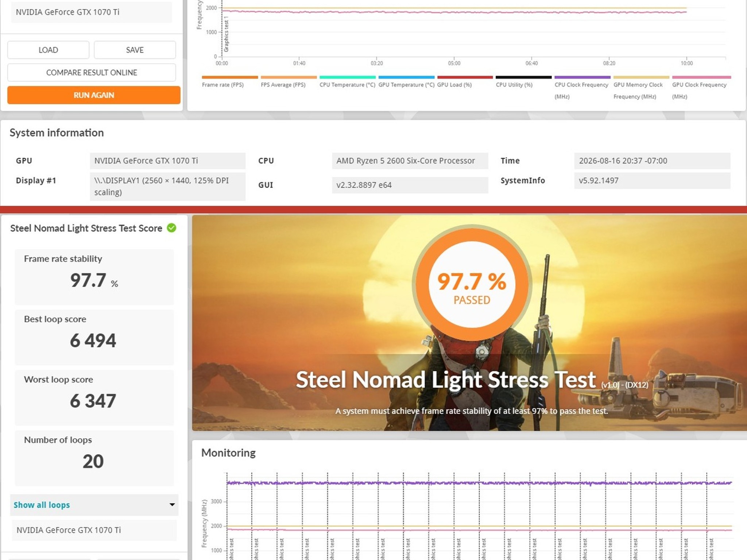This screenshot has height=560, width=747.
Task: Click the 05:00 tick on the top chart
Action: (x=454, y=63)
